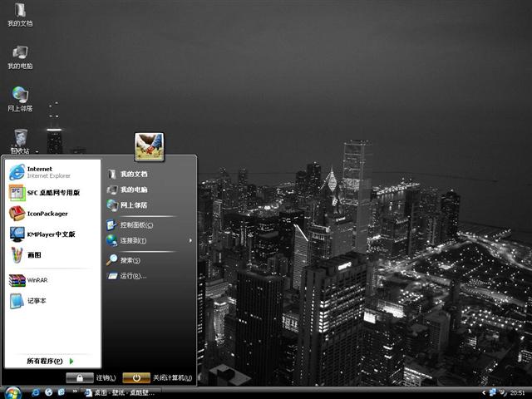Screen dimensions: 532x399
Task: Launch Internet Explorer from quick launch bar
Action: tap(35, 392)
